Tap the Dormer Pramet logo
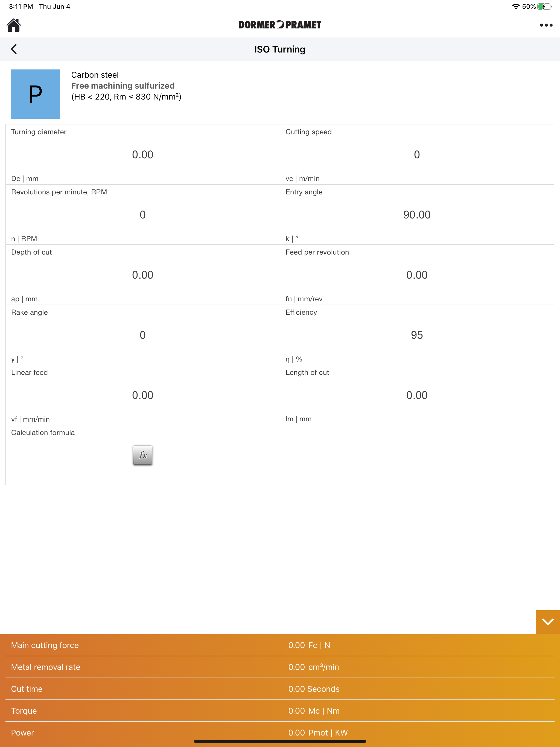560x747 pixels. click(280, 25)
